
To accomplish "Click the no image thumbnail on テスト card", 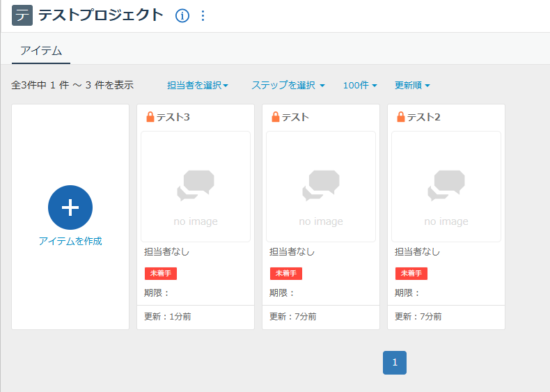I will (321, 187).
